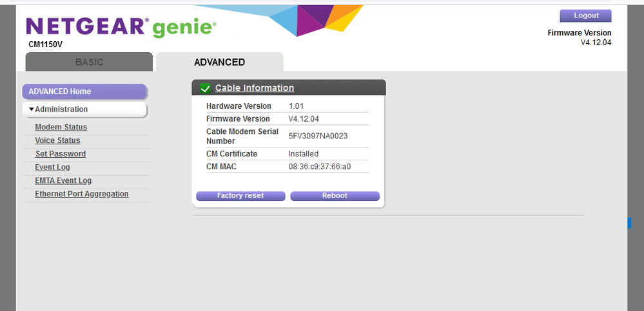The height and width of the screenshot is (311, 644).
Task: Click the serial number 5FV3097NA0023
Action: pyautogui.click(x=318, y=137)
